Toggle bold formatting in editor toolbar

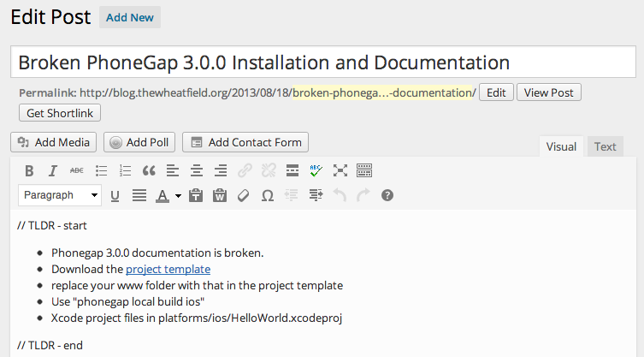click(29, 170)
